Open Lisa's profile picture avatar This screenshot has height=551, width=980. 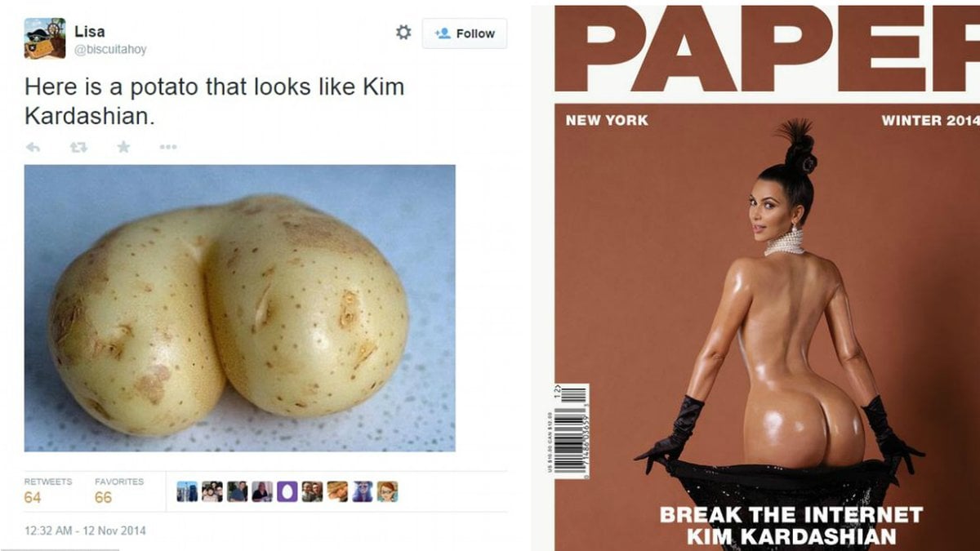click(x=45, y=38)
